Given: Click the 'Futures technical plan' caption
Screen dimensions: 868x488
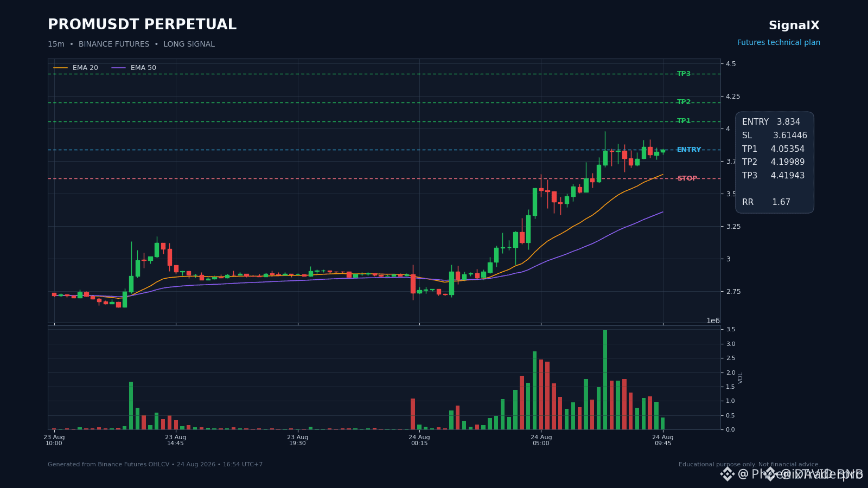Looking at the screenshot, I should 778,43.
